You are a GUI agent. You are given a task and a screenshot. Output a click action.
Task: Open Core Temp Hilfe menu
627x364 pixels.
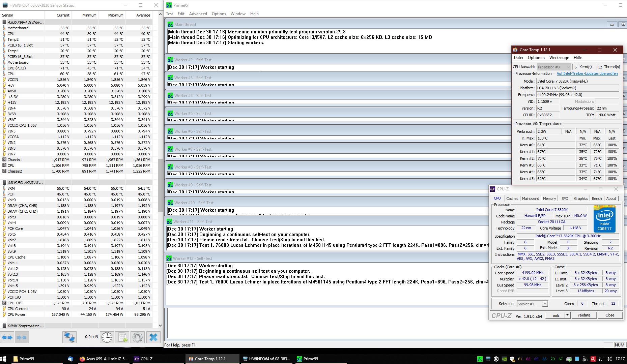coord(578,58)
